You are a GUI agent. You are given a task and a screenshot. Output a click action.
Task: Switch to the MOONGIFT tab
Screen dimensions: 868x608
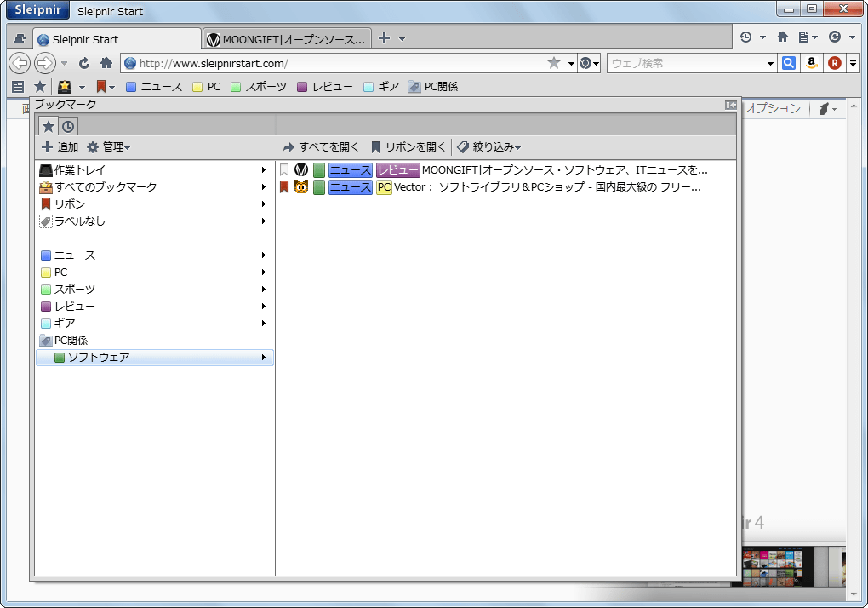[x=287, y=39]
